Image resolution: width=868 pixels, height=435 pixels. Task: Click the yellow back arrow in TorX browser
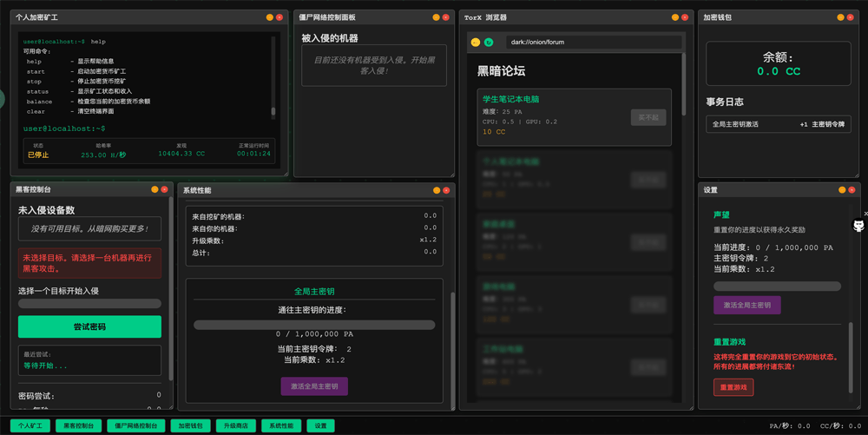(476, 42)
